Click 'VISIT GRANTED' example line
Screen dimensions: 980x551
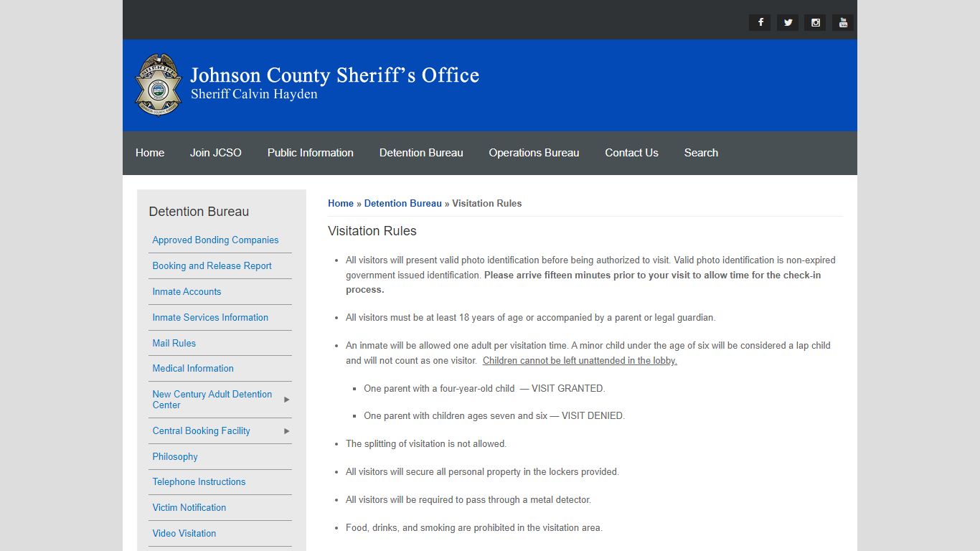(484, 388)
